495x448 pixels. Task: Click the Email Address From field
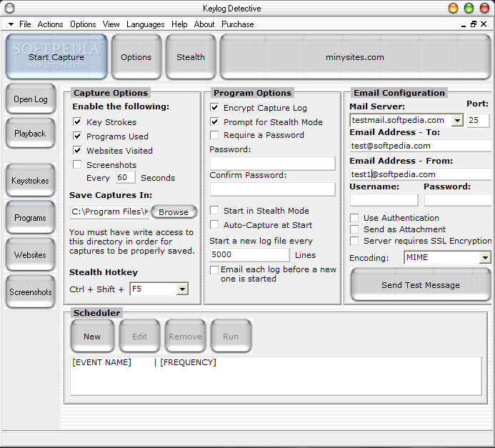pyautogui.click(x=421, y=174)
